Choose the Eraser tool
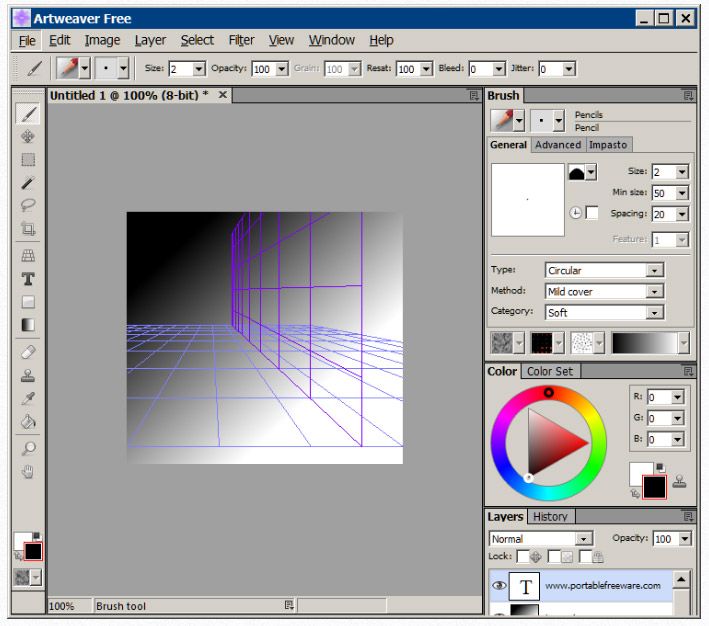Viewport: 709px width, 626px height. point(29,352)
